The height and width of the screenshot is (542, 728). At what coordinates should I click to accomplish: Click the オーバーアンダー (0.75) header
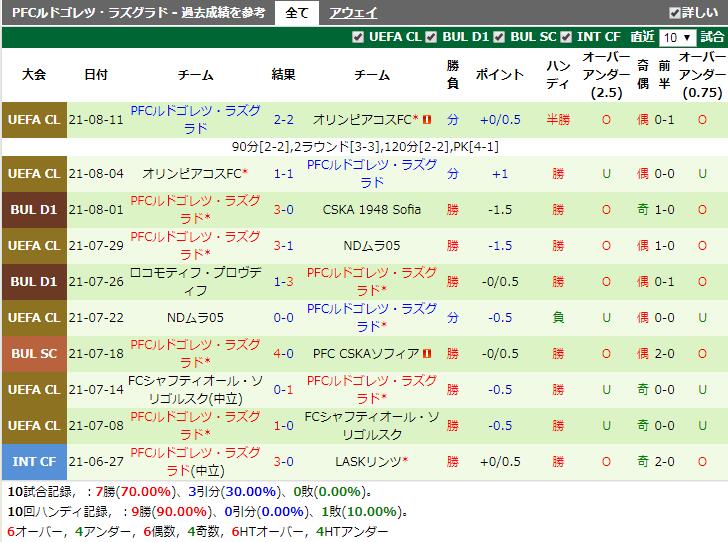(x=702, y=74)
